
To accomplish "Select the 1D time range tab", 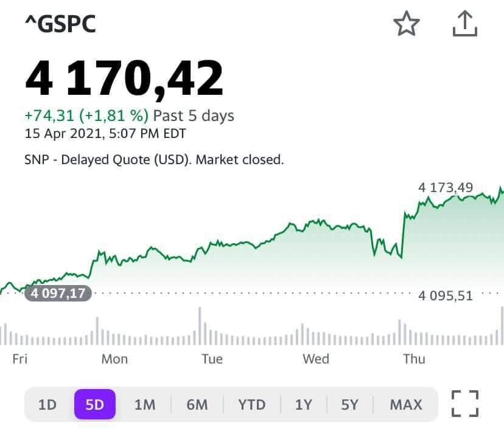I will click(47, 404).
